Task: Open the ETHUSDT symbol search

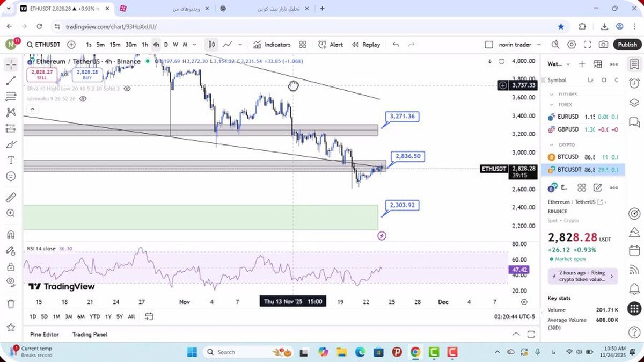Action: (x=43, y=45)
